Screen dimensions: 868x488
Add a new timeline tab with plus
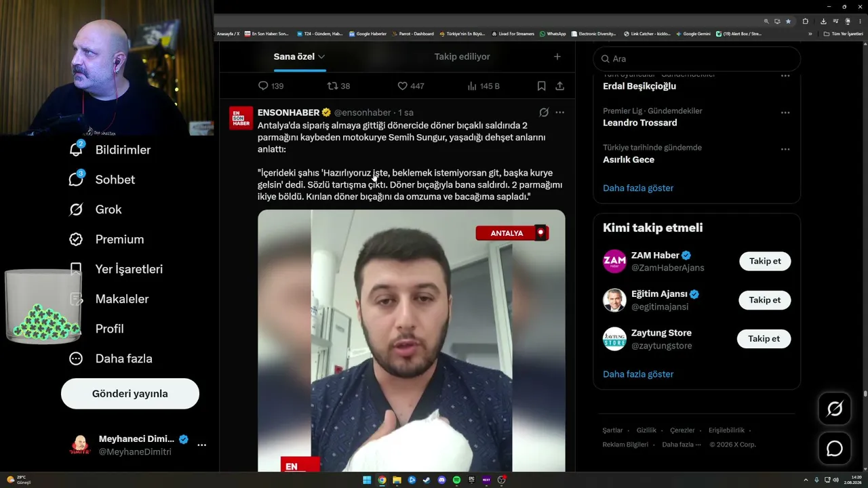pyautogui.click(x=557, y=57)
